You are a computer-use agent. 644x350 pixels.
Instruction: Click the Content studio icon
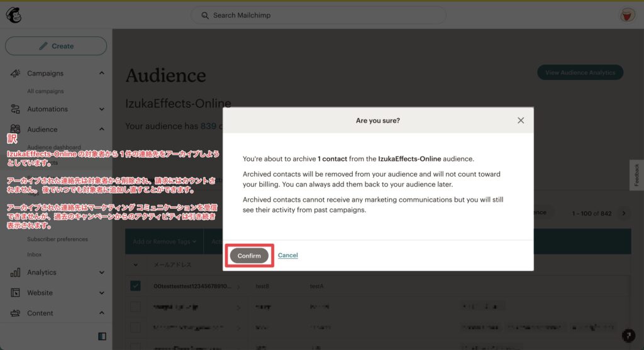click(x=15, y=313)
